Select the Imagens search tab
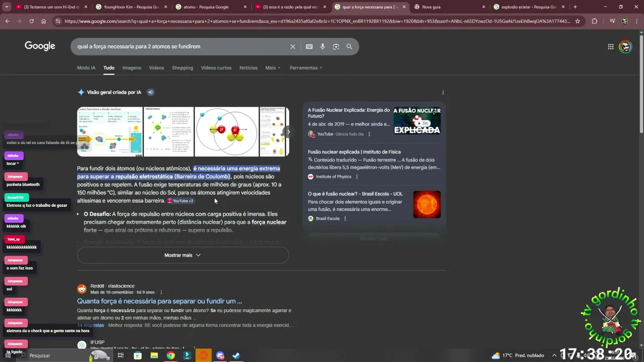The image size is (644, 362). pos(132,68)
